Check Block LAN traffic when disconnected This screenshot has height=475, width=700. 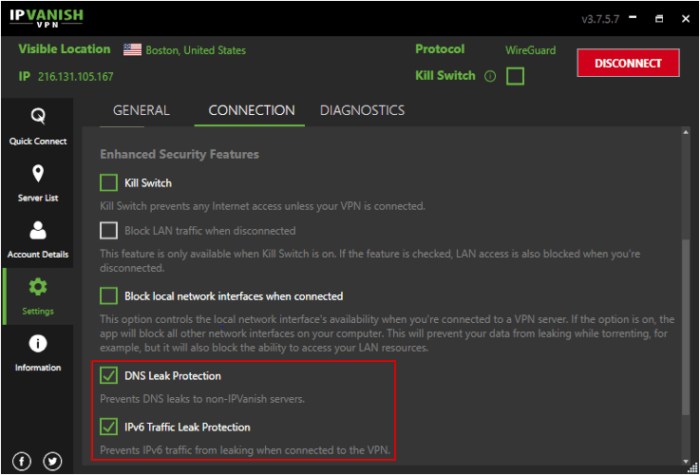(108, 231)
